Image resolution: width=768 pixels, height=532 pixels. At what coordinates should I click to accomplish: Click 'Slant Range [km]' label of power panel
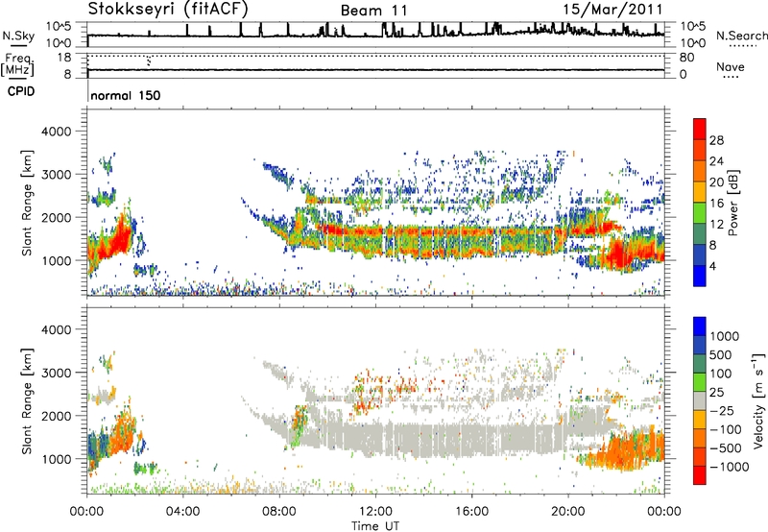point(27,204)
